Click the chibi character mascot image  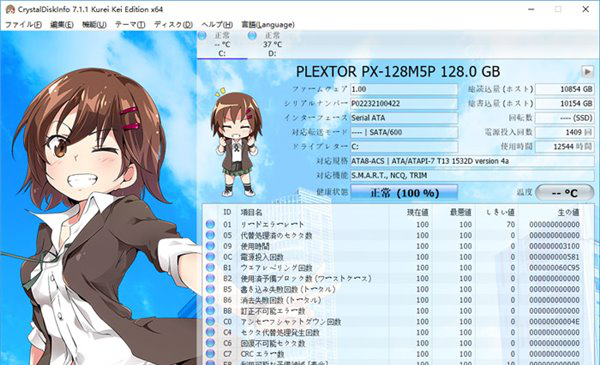point(236,142)
